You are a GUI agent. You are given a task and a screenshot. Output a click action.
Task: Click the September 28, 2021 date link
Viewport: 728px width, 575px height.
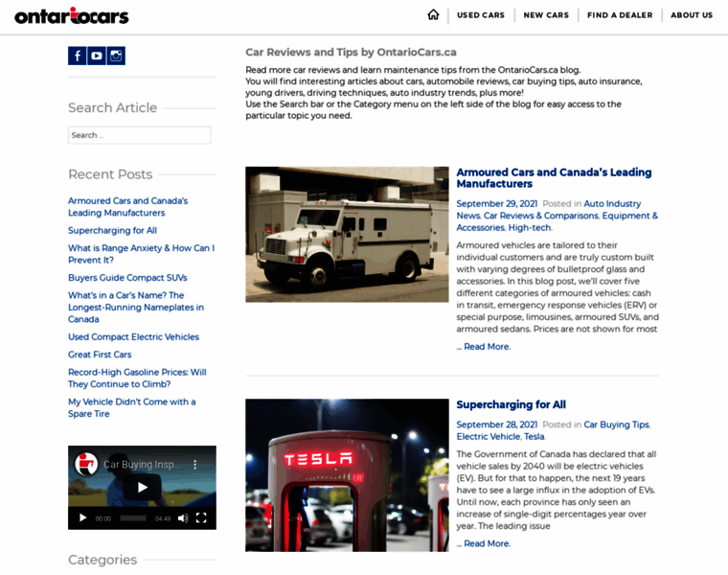[x=497, y=425]
